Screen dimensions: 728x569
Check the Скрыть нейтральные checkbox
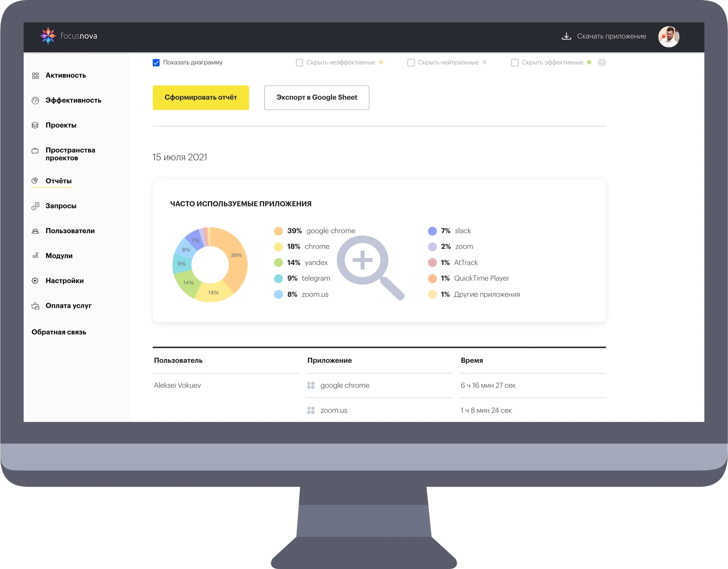click(411, 63)
